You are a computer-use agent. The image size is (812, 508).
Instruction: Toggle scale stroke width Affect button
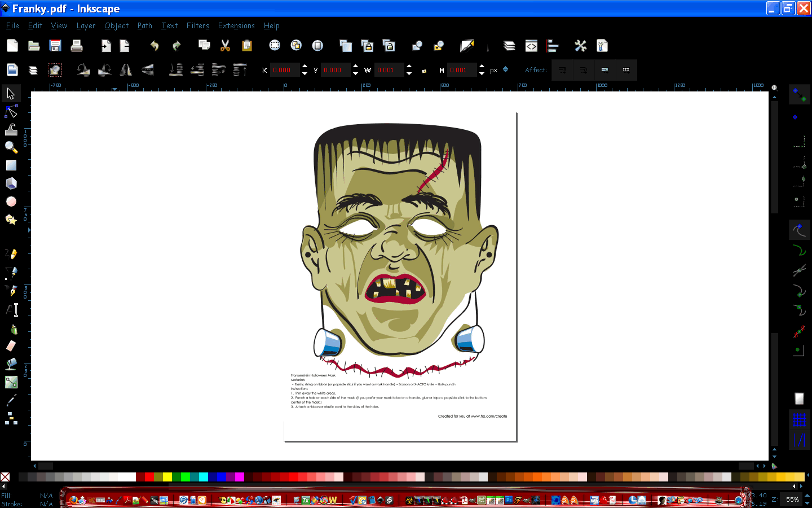pos(562,70)
